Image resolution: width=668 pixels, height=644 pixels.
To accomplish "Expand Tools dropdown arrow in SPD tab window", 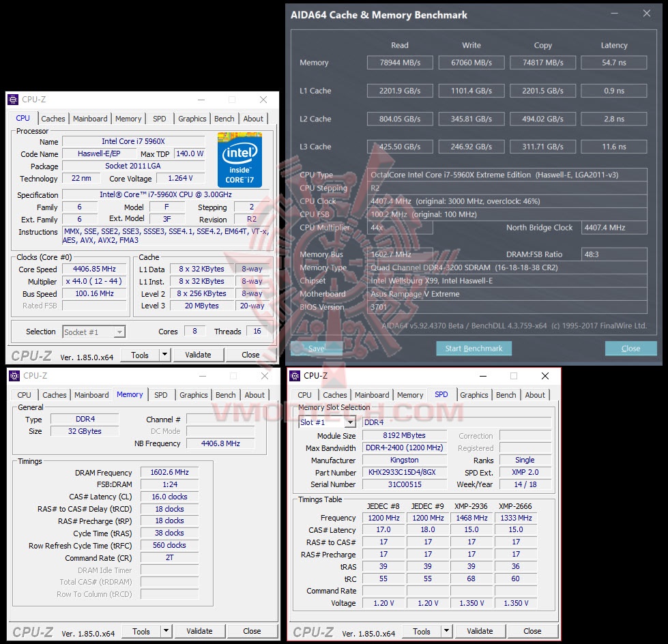I will (x=446, y=631).
